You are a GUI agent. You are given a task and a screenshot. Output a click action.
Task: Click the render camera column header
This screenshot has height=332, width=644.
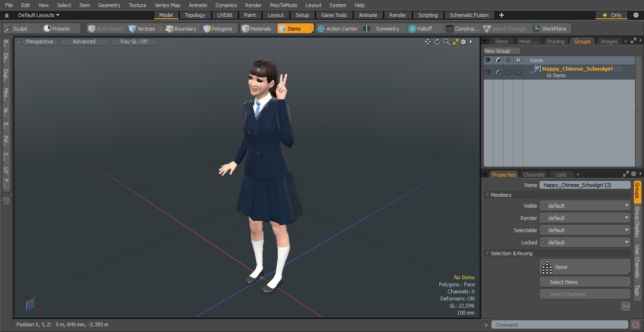[498, 60]
